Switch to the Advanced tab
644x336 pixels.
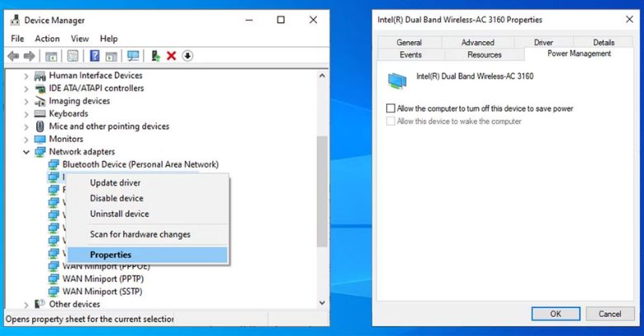pyautogui.click(x=478, y=42)
